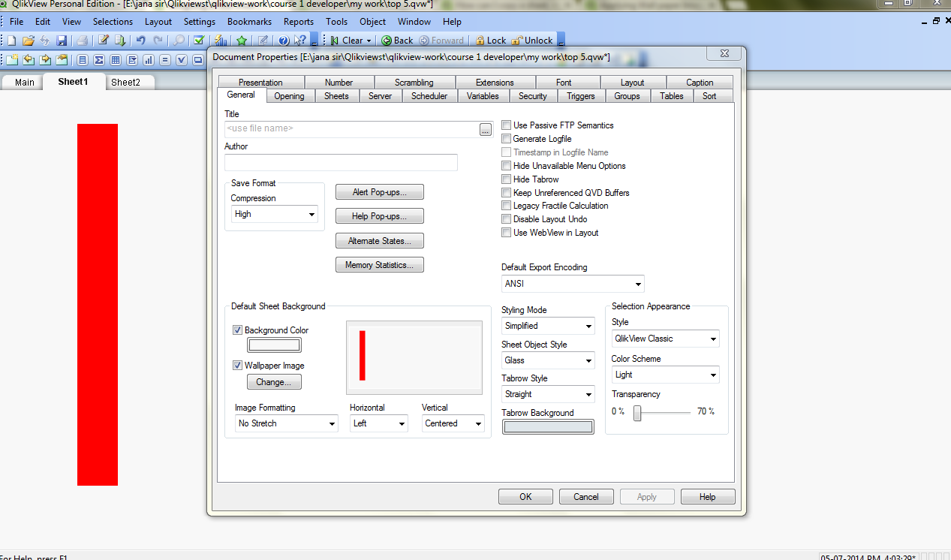Switch to the Presentation tab
The image size is (951, 560).
pos(260,83)
